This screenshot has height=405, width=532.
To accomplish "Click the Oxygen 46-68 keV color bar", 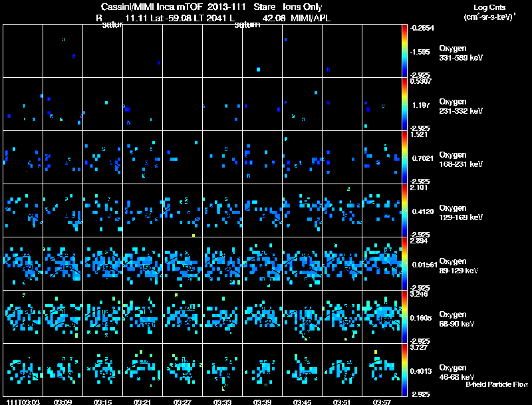I will click(404, 370).
